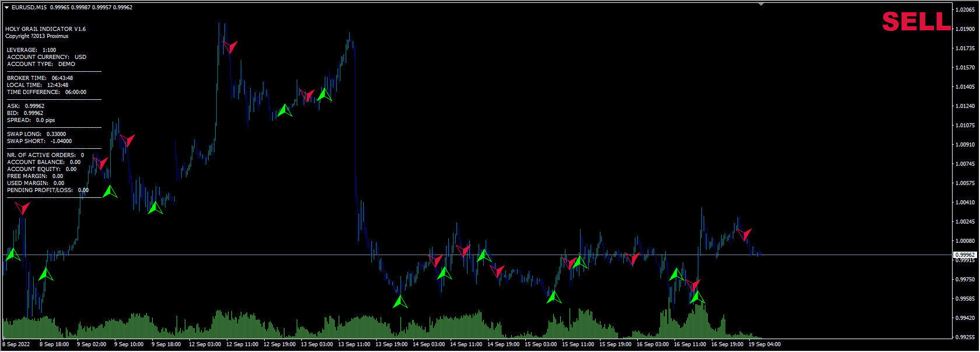
Task: Click the red sell arrow at the highest peak
Action: 230,47
